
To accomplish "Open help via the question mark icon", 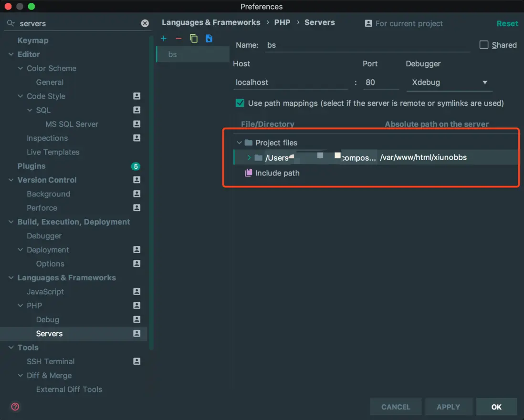I will point(15,407).
